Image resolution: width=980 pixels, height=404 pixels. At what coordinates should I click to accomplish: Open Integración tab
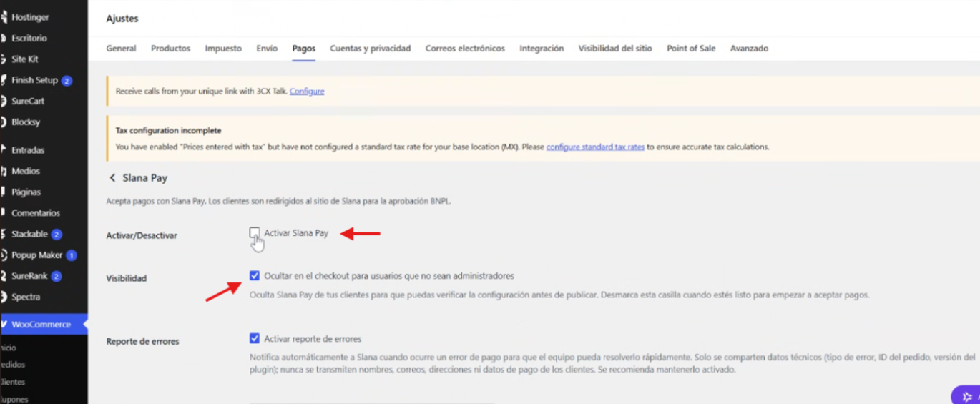pos(542,49)
